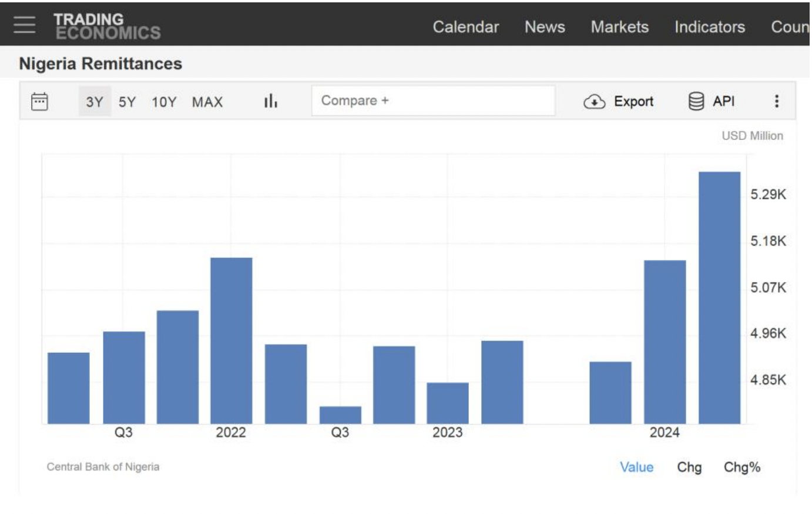Open the Calendar menu item

pos(465,27)
